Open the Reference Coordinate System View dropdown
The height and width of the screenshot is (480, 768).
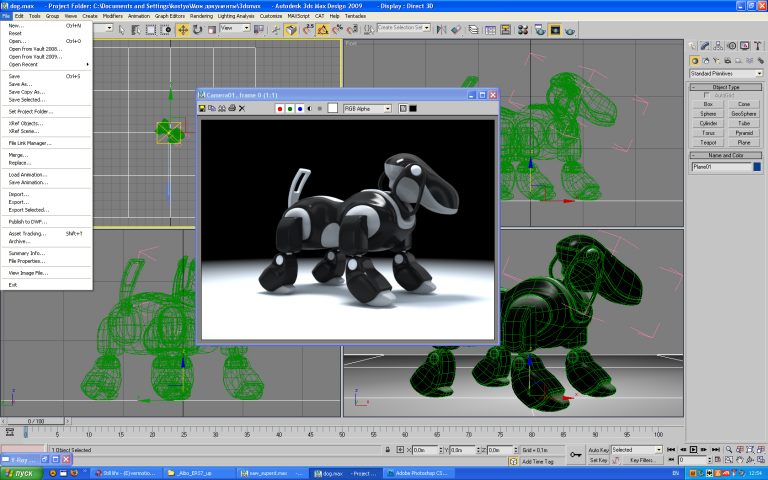tap(235, 28)
